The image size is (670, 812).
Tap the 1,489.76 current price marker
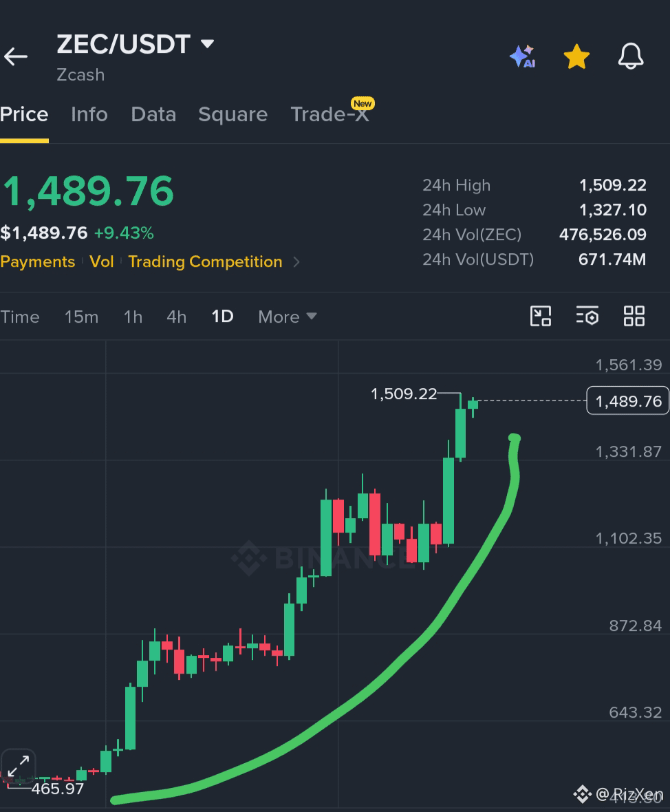point(627,400)
